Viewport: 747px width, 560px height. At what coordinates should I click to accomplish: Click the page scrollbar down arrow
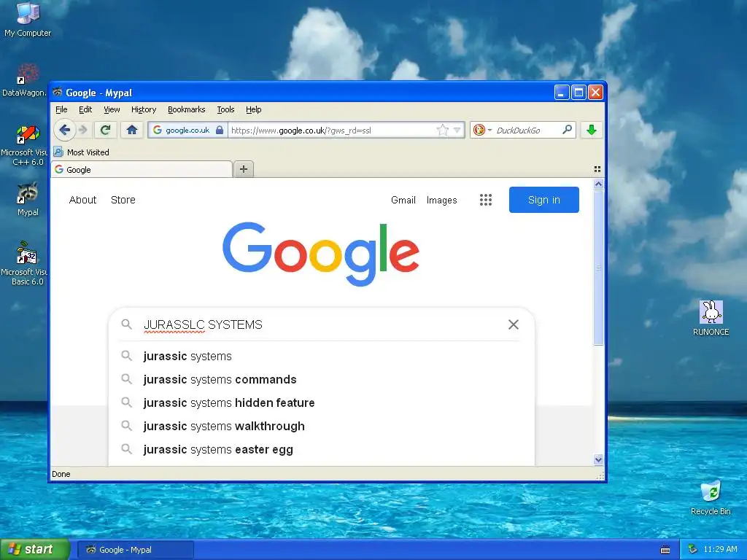click(598, 459)
